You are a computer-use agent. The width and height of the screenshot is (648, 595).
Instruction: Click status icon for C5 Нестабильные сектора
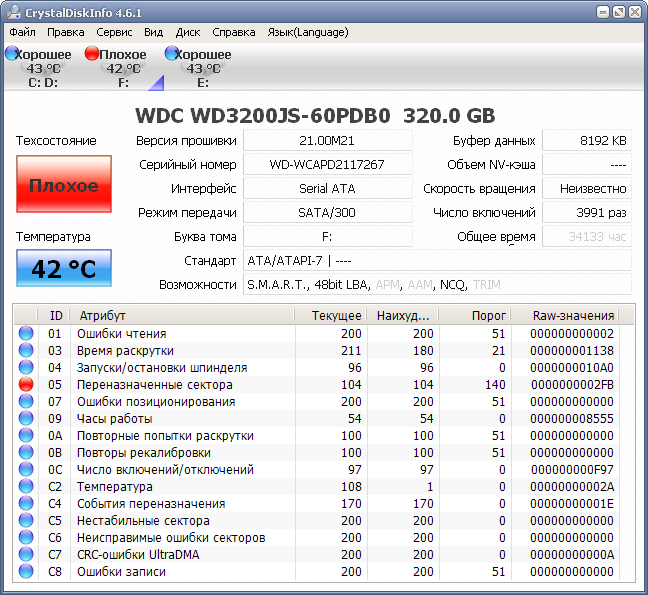[26, 520]
